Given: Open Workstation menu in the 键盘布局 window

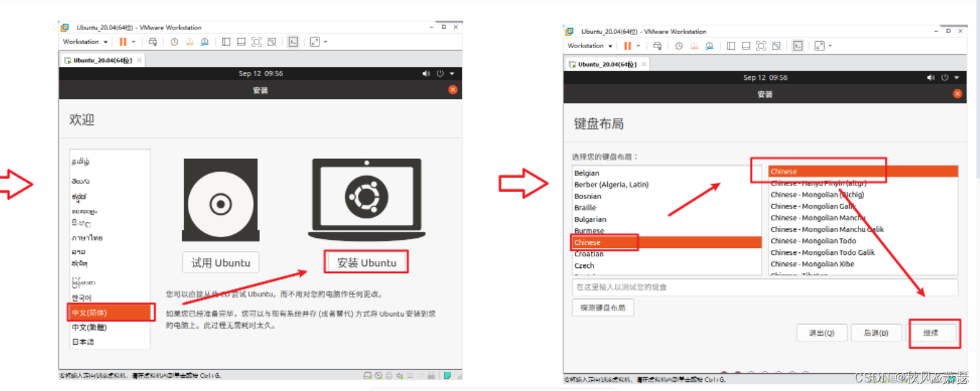Looking at the screenshot, I should coord(589,46).
